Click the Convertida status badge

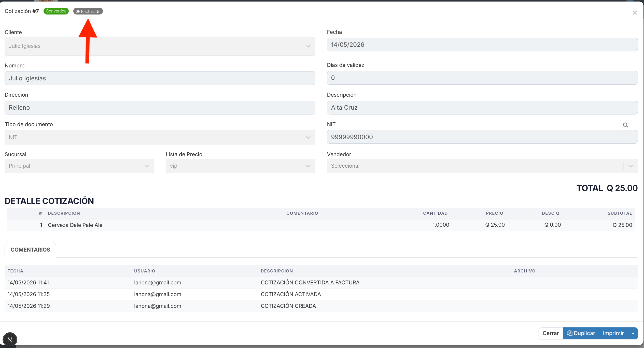(56, 11)
